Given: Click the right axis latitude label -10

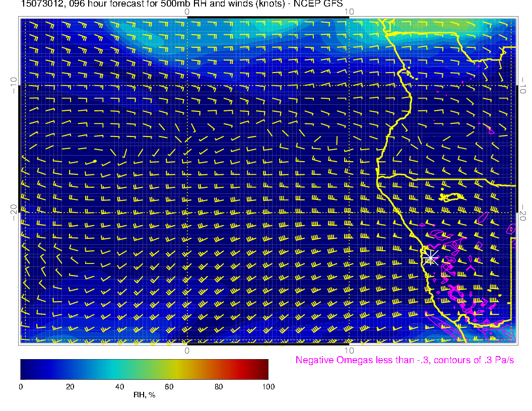Looking at the screenshot, I should tap(523, 85).
